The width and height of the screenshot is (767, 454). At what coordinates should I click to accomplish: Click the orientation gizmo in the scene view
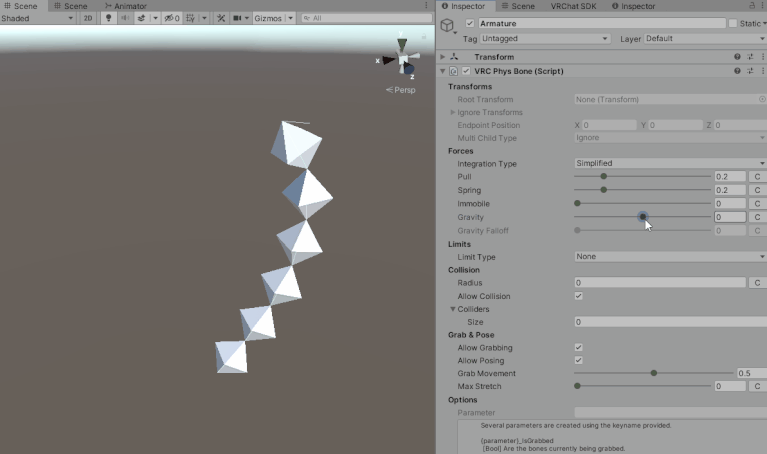[402, 60]
